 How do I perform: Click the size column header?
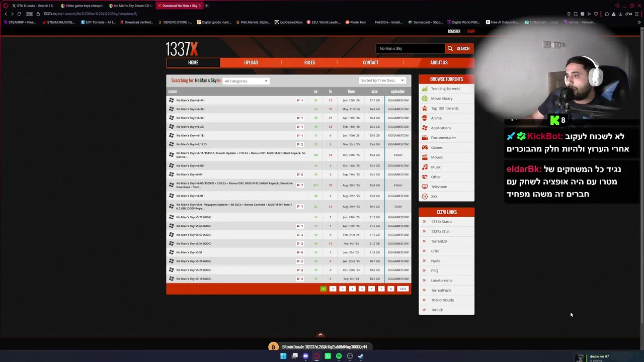pyautogui.click(x=374, y=92)
